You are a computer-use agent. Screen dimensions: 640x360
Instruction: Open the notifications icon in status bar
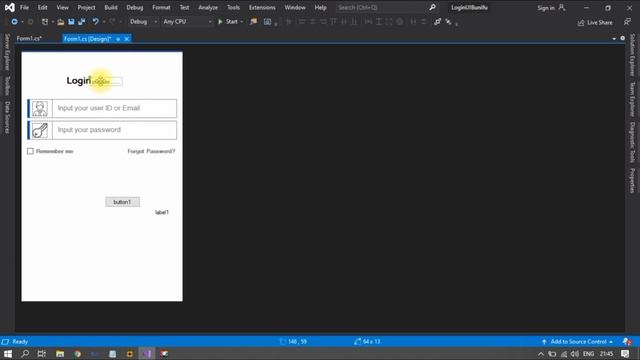627,341
